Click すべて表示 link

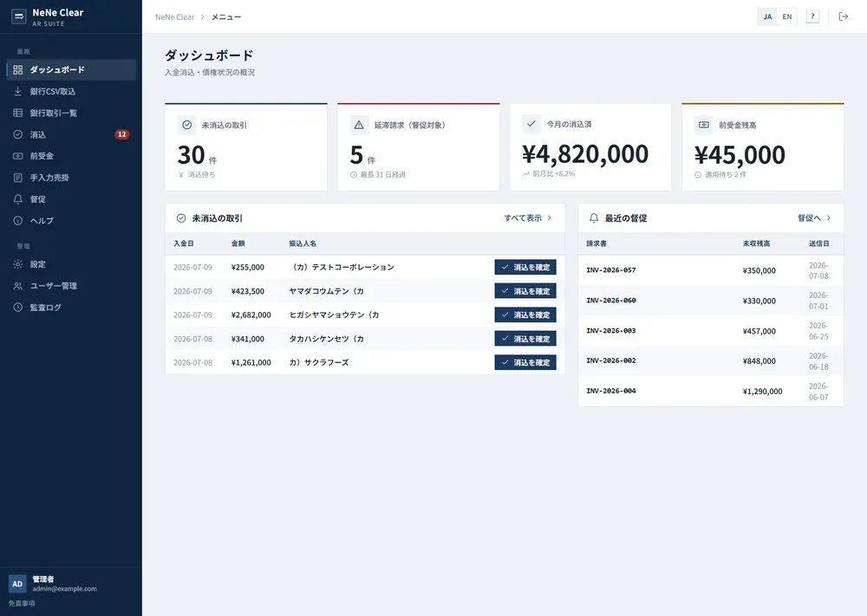click(x=527, y=217)
